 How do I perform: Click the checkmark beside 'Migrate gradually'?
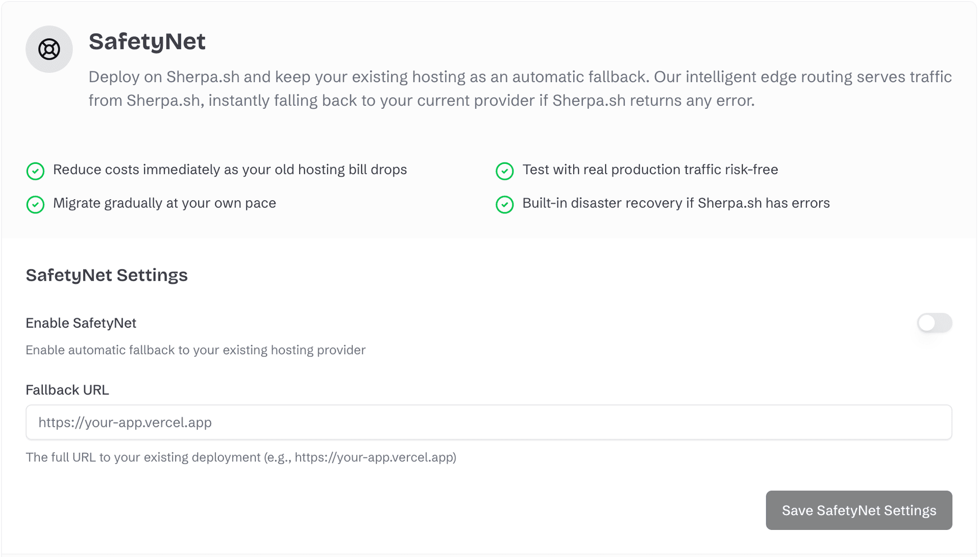[x=35, y=204]
